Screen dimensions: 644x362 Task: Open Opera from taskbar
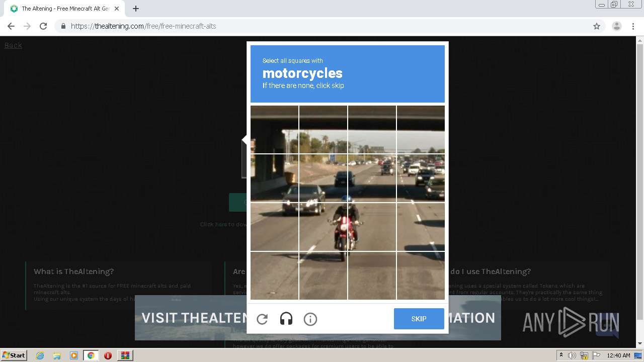pyautogui.click(x=108, y=355)
